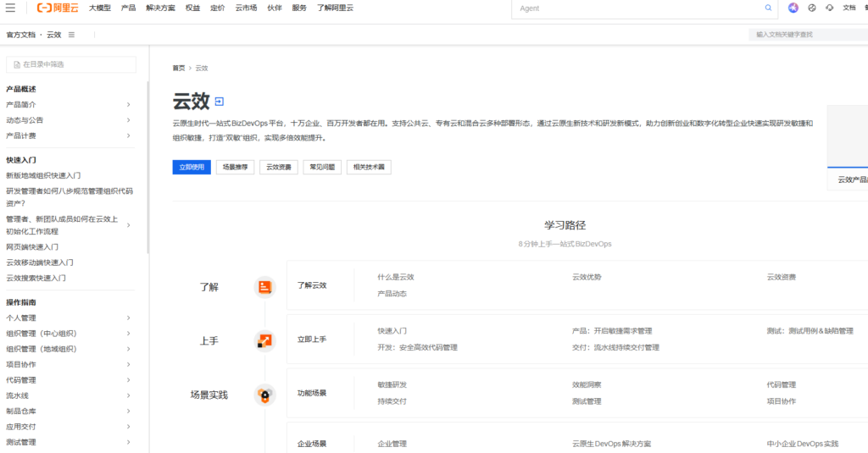Viewport: 868px width, 453px height.
Task: Click the 相关技术圈 button
Action: coord(369,167)
